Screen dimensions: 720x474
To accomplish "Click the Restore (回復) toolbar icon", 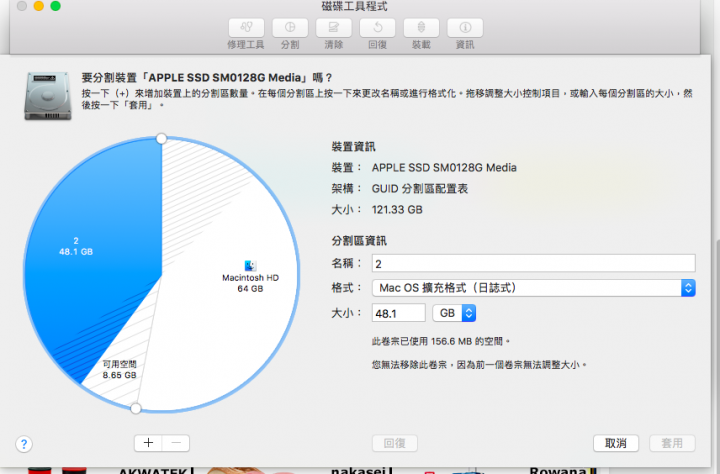I will point(377,28).
